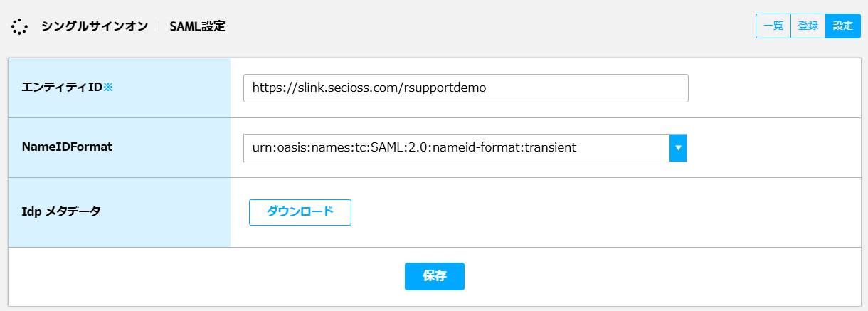Viewport: 868px width, 311px height.
Task: Click the エンティティID field label
Action: (x=63, y=88)
